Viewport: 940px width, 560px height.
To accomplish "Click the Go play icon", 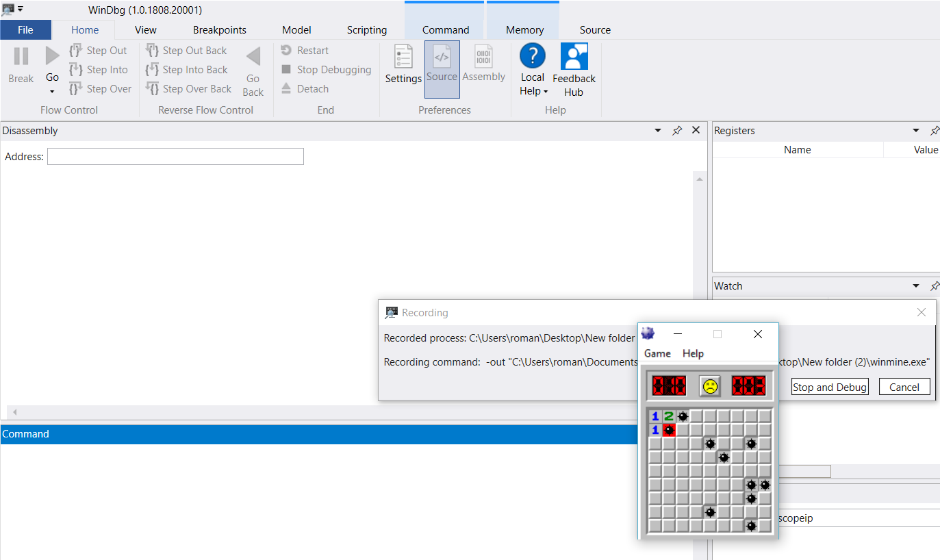I will coord(53,56).
